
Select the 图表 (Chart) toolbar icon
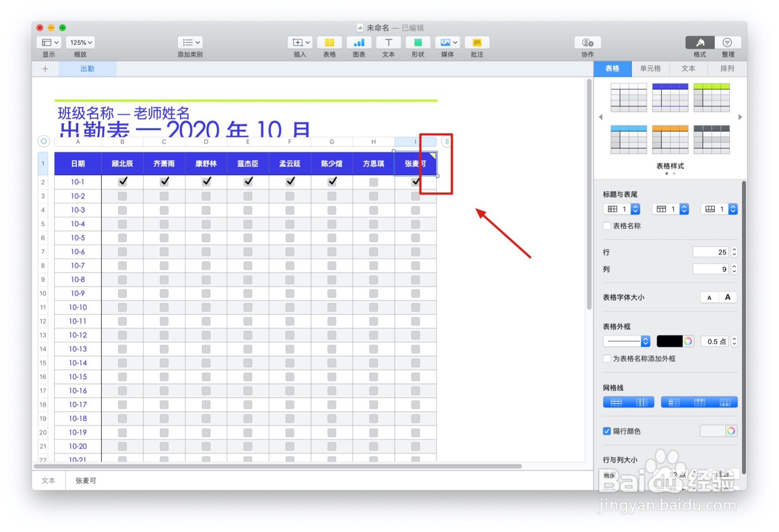(x=359, y=42)
